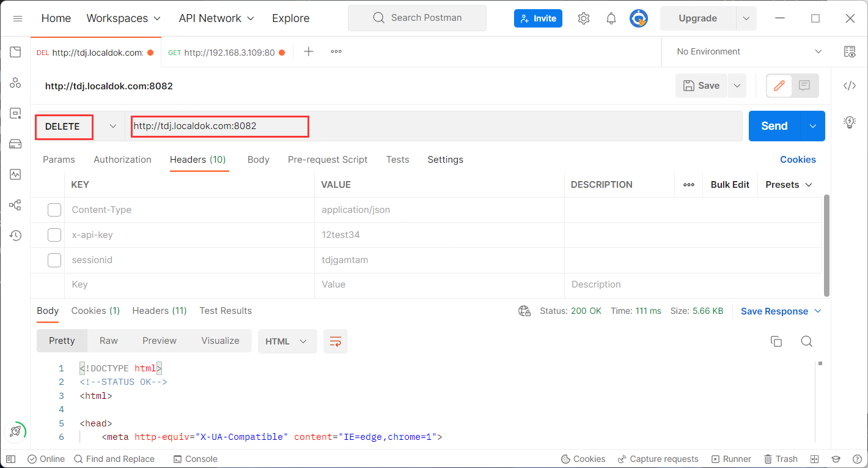Open the Save options dropdown arrow
Screen dimensions: 868x468
coord(737,86)
